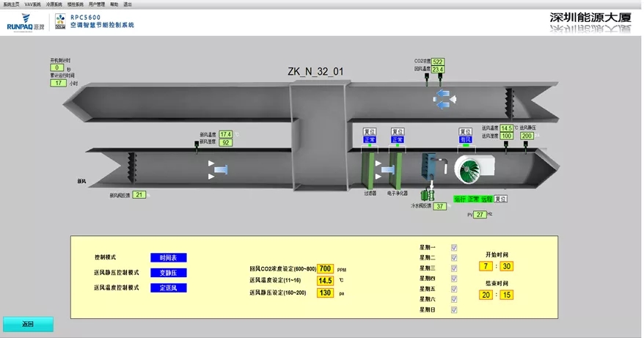Click the 电子净化器 purifier panel icon

pyautogui.click(x=397, y=169)
